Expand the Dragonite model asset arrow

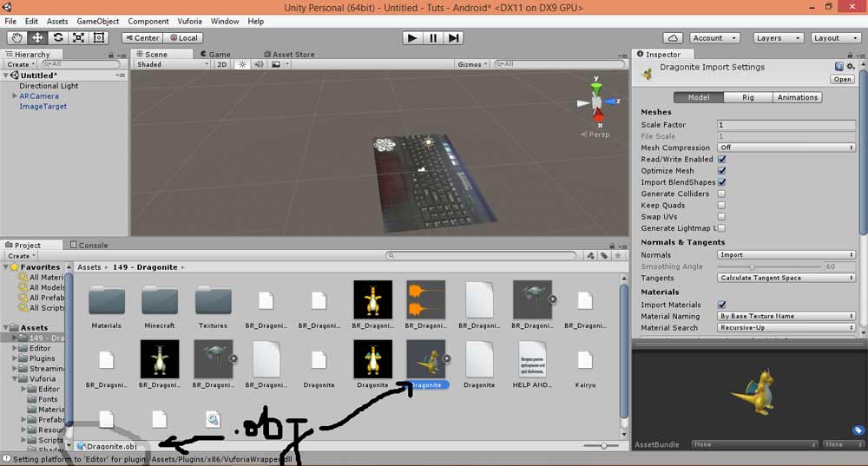pyautogui.click(x=446, y=358)
